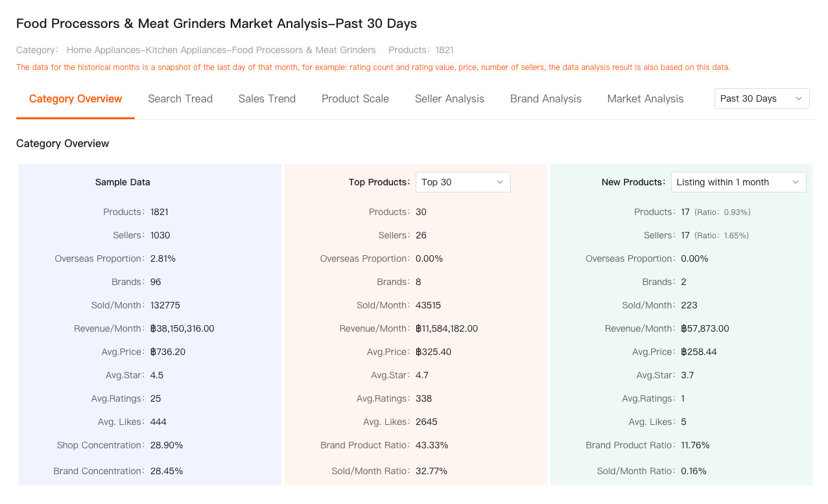The height and width of the screenshot is (504, 828).
Task: Go to the Sales Trend tab
Action: click(x=266, y=98)
